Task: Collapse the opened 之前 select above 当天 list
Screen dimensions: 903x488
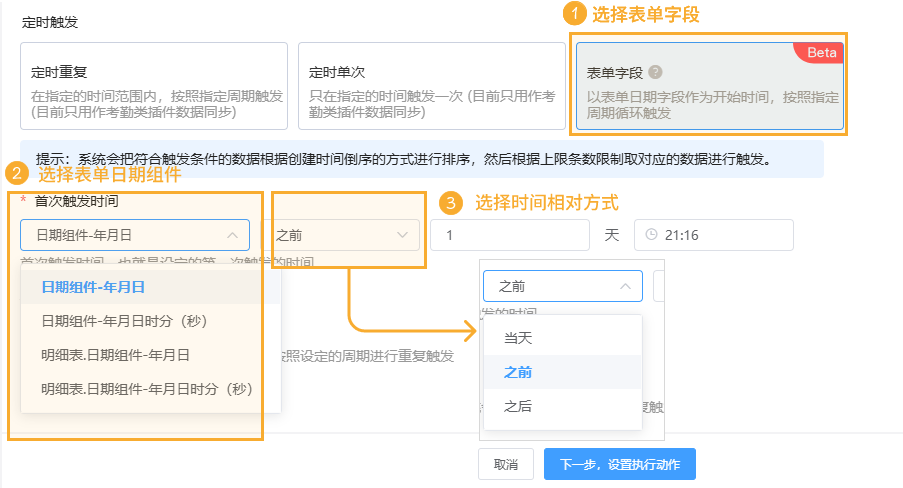Action: (x=625, y=286)
